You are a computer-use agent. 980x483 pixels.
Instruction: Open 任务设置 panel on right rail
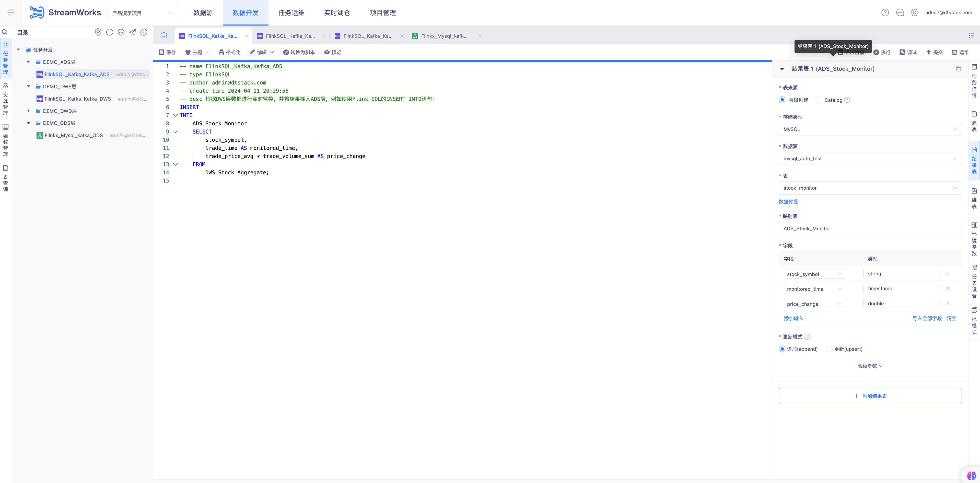(x=974, y=282)
